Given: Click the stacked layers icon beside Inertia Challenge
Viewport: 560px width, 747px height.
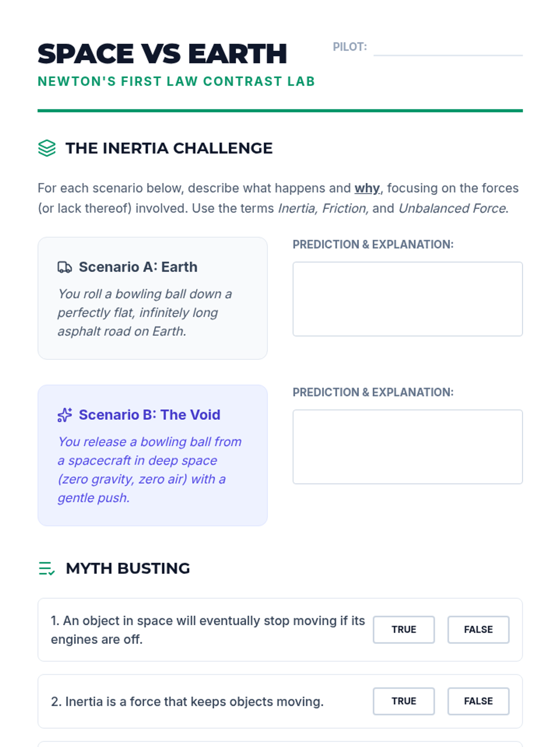Looking at the screenshot, I should (47, 148).
